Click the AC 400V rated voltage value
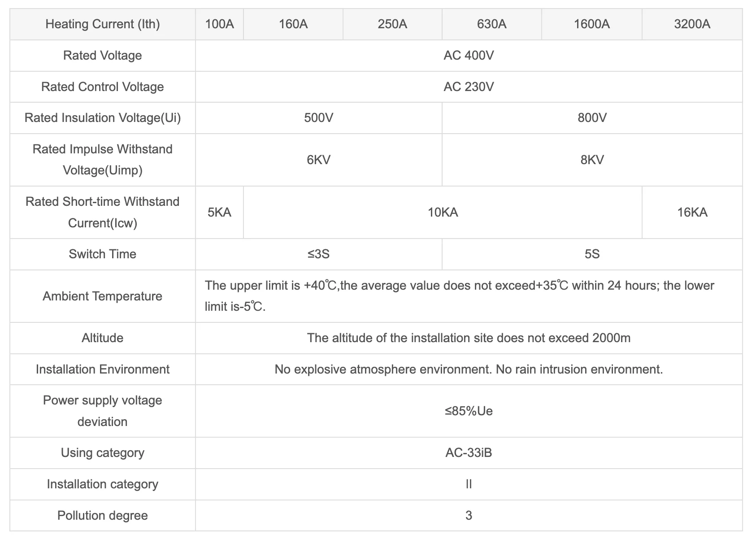Screen dimensions: 756x539 [469, 56]
